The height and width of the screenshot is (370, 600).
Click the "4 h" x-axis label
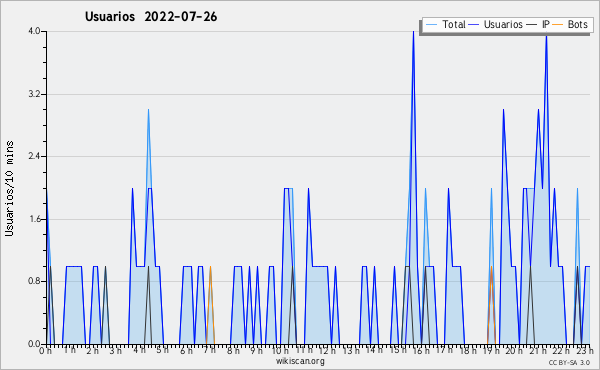[139, 350]
